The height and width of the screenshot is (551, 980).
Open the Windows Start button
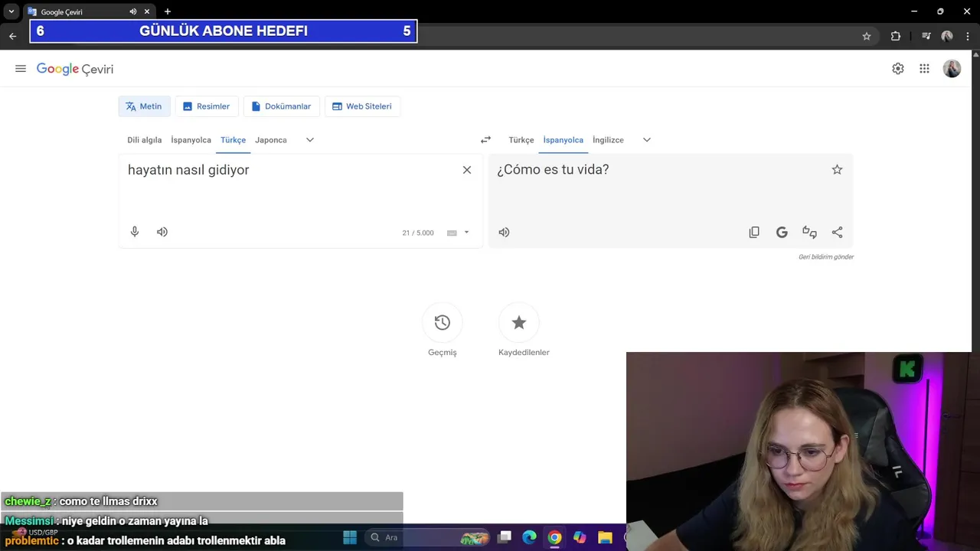pyautogui.click(x=350, y=537)
